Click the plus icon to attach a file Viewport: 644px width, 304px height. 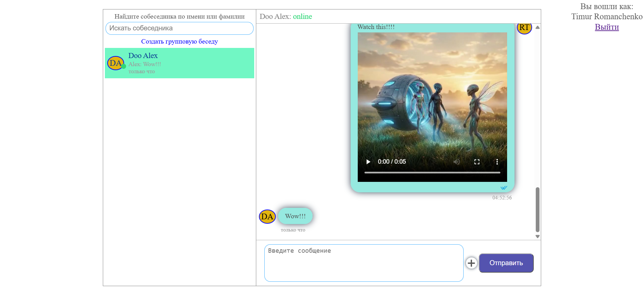point(471,263)
